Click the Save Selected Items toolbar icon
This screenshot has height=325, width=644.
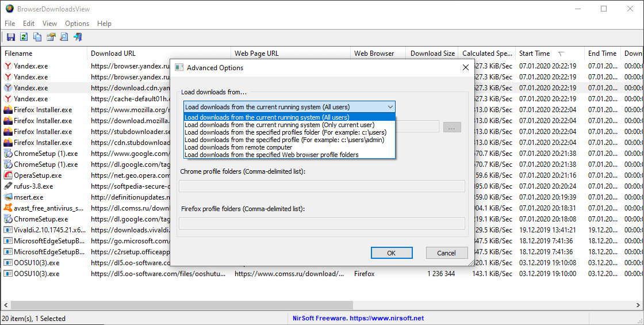pos(11,37)
